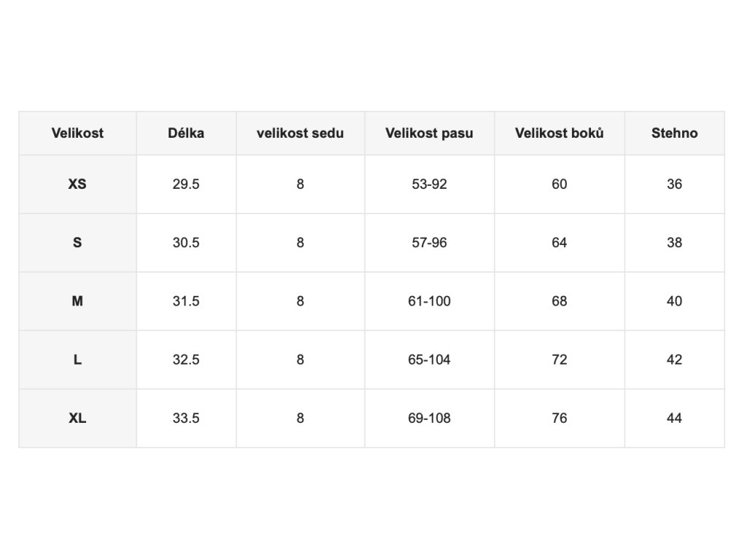Click the 57-96 waist cell
747x560 pixels.
tap(429, 243)
